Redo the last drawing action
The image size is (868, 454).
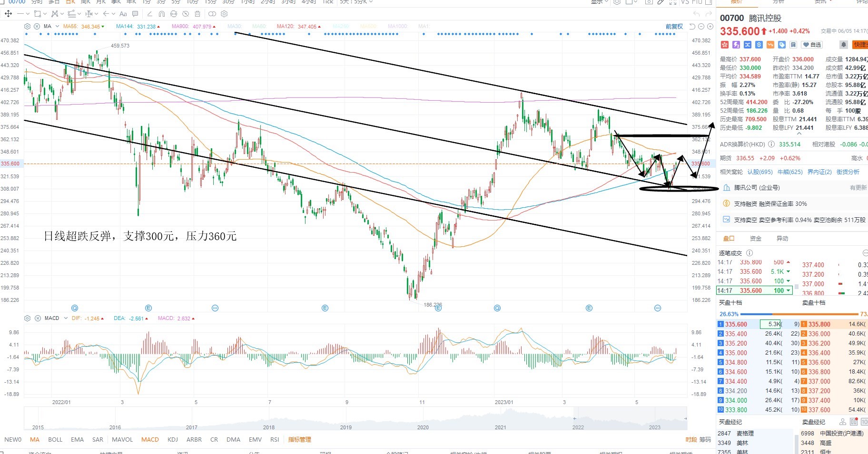(x=709, y=14)
